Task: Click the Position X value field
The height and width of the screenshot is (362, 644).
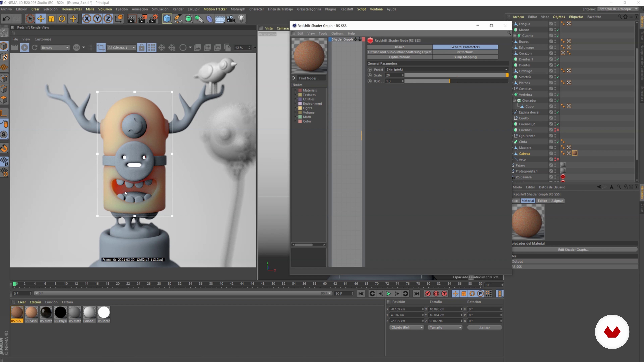Action: [x=407, y=309]
